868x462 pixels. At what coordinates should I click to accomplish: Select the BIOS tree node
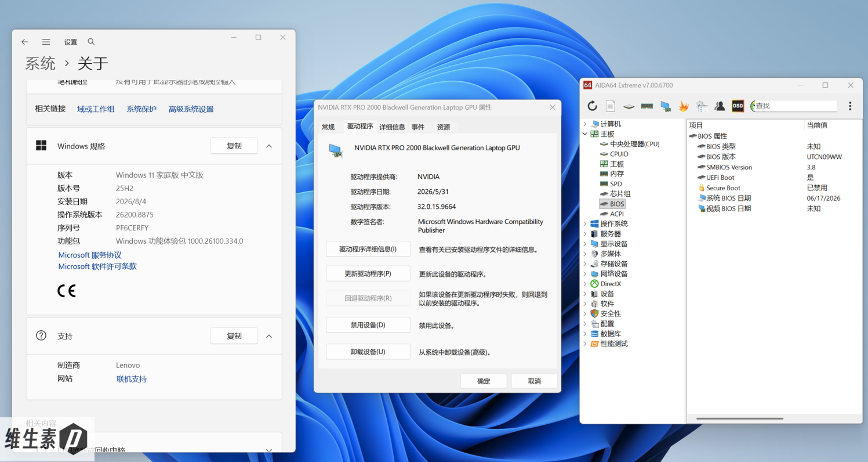(x=612, y=204)
